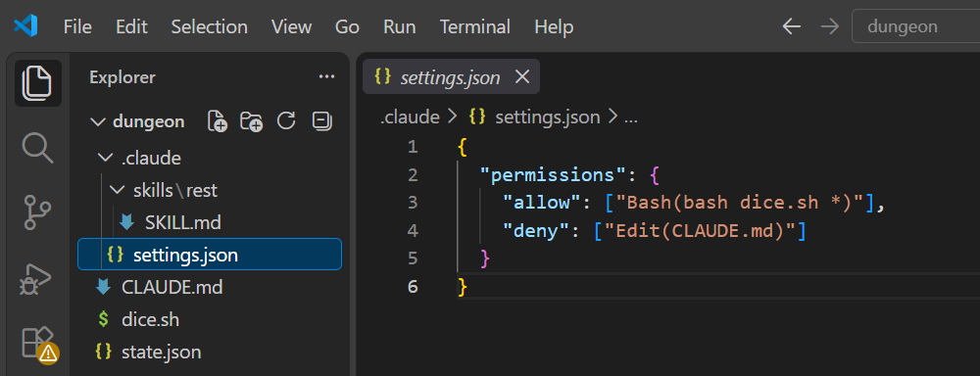
Task: Click the dice.sh shell file icon
Action: pos(103,320)
